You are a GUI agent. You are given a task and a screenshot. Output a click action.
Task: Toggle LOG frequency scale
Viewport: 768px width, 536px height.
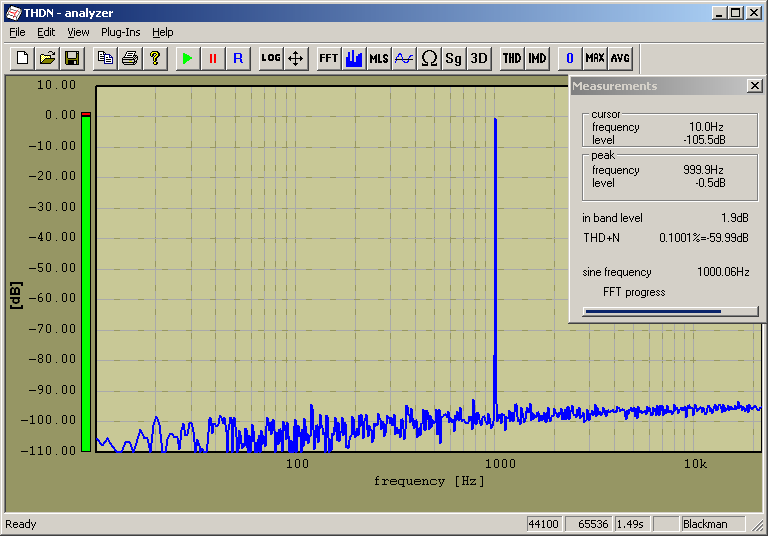tap(271, 58)
